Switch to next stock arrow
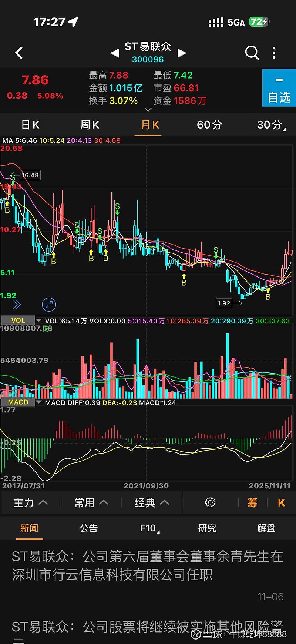 click(181, 53)
